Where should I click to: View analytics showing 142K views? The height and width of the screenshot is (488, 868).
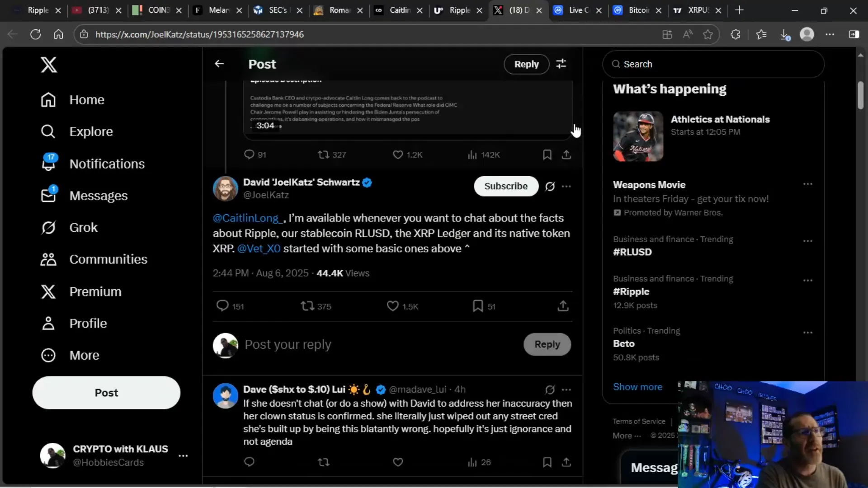coord(484,155)
